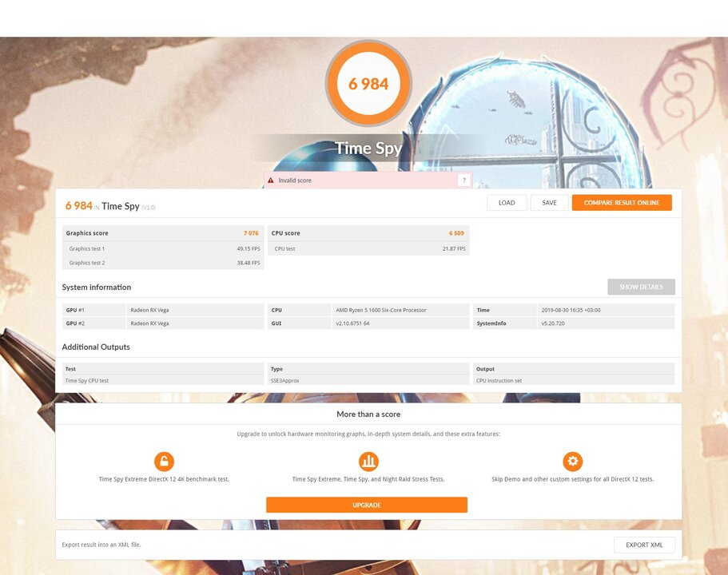Click GUI version v2.10.6751 64
728x575 pixels.
coord(353,323)
